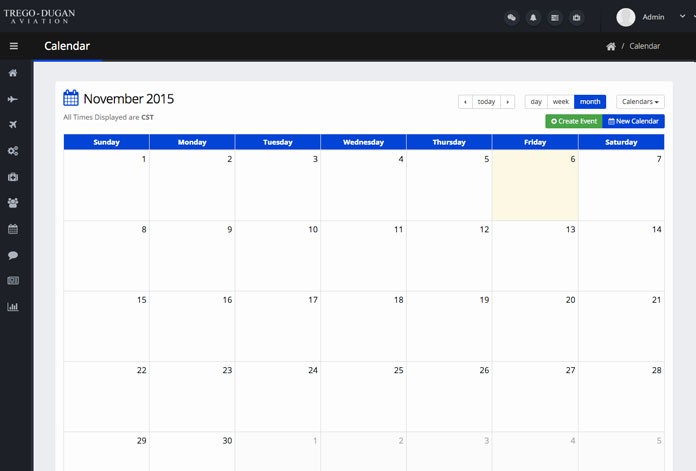
Task: Open the bar chart reports sidebar icon
Action: [x=13, y=307]
